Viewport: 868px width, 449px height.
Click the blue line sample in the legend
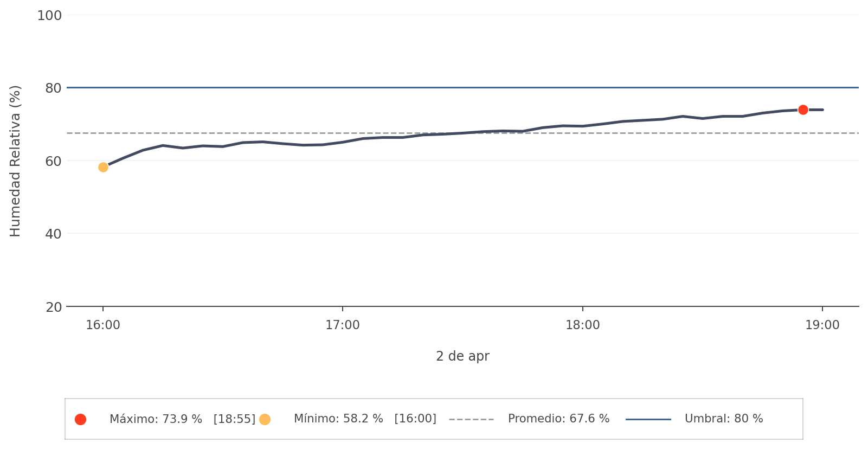648,419
